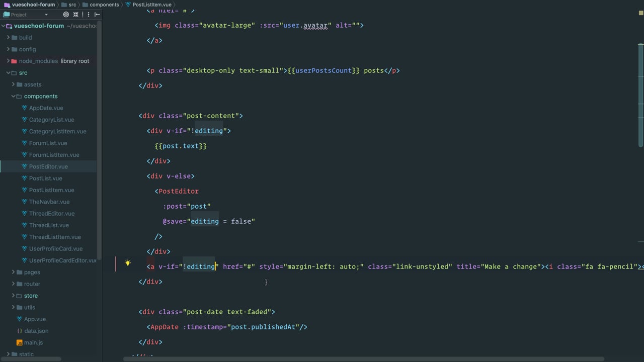
Task: Expand the pages folder
Action: coord(13,272)
